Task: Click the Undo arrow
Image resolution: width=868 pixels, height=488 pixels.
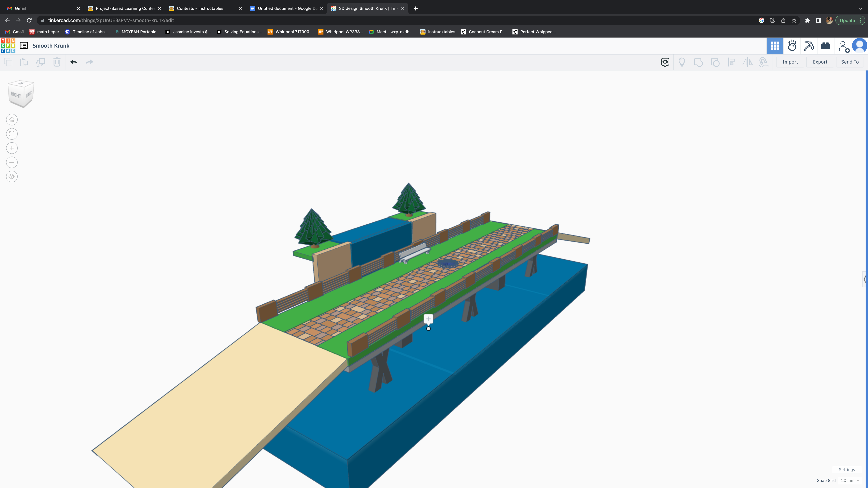Action: point(74,62)
